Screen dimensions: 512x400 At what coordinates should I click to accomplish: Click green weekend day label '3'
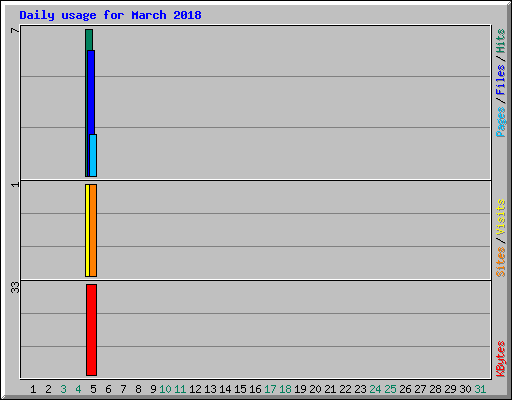pyautogui.click(x=63, y=389)
